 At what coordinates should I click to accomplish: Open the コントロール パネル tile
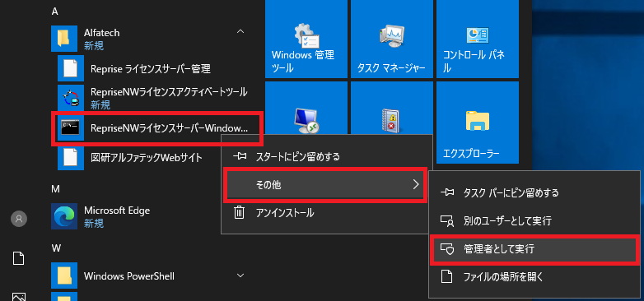(x=478, y=39)
